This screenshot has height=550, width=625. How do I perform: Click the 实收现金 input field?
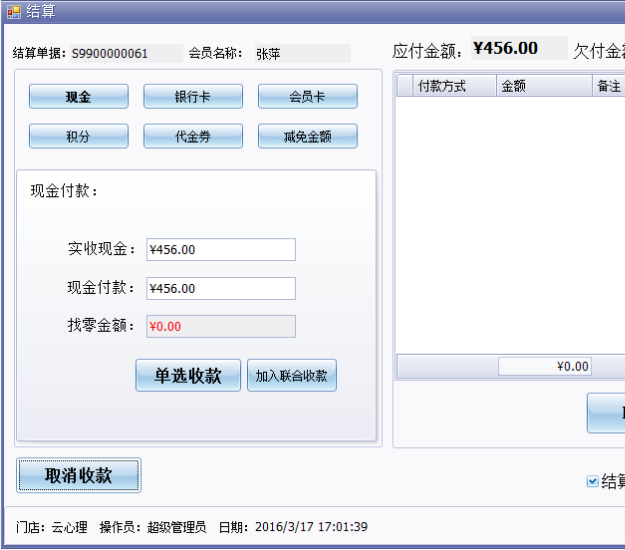tap(221, 249)
